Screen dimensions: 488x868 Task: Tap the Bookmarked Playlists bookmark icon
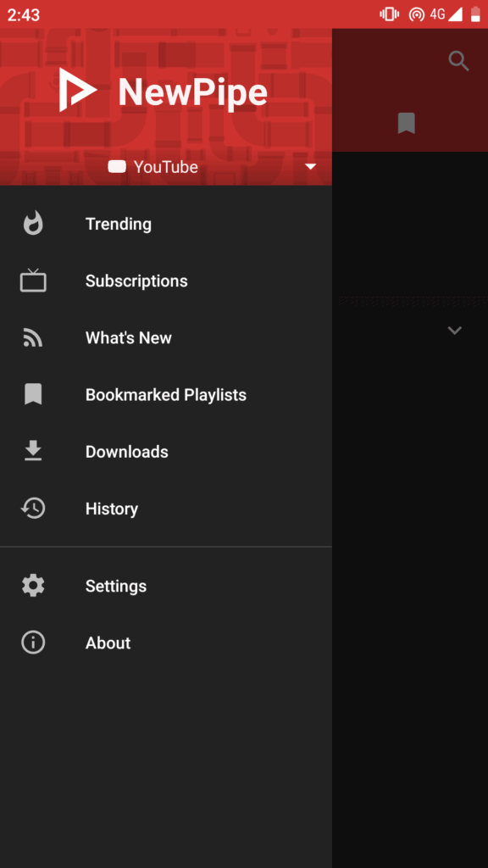(33, 395)
